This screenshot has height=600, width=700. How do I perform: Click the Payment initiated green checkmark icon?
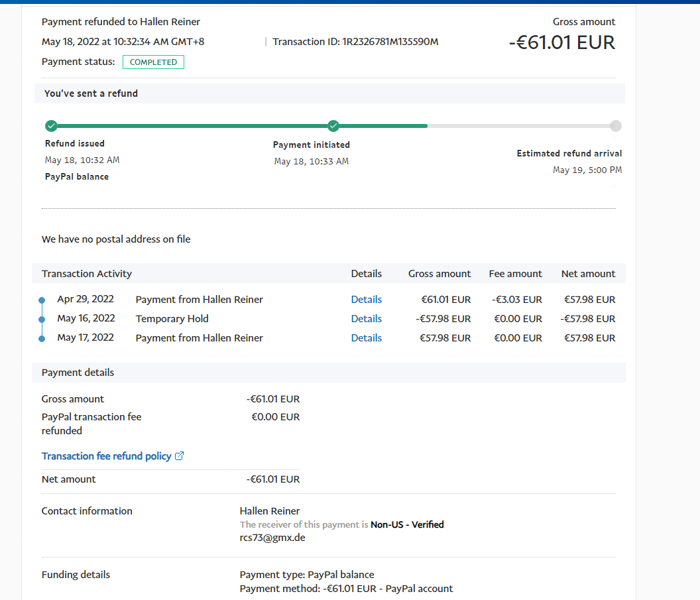click(333, 126)
